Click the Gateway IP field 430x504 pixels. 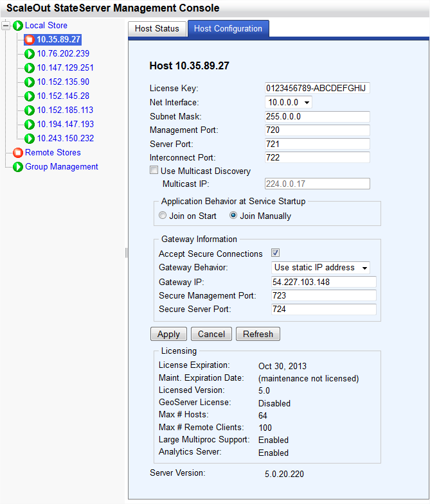[324, 282]
